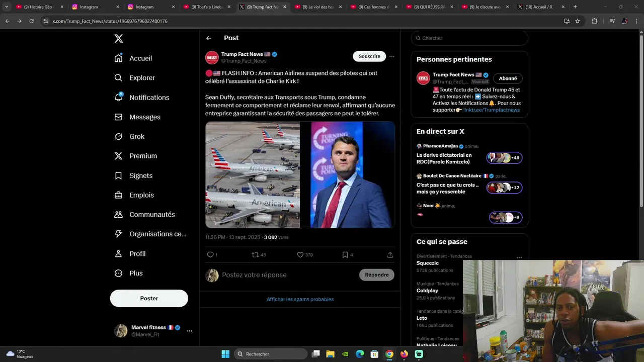Open the Coldplay trending topic

pyautogui.click(x=428, y=291)
